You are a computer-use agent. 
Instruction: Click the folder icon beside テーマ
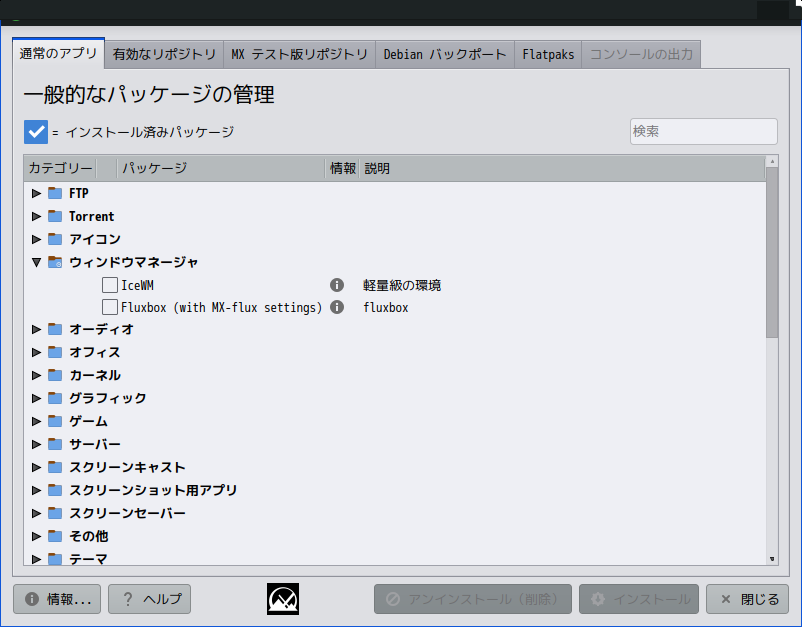tap(54, 559)
